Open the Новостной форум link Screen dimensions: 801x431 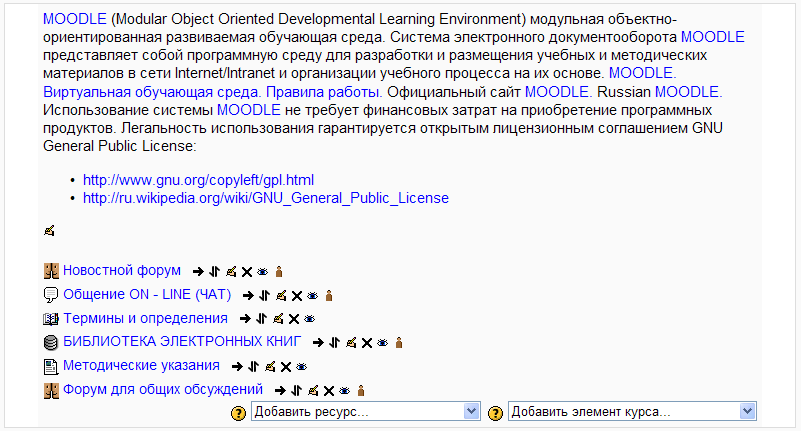click(x=122, y=270)
